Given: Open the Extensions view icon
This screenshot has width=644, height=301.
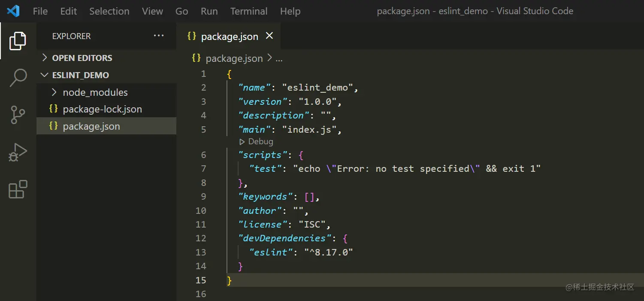Looking at the screenshot, I should 18,189.
